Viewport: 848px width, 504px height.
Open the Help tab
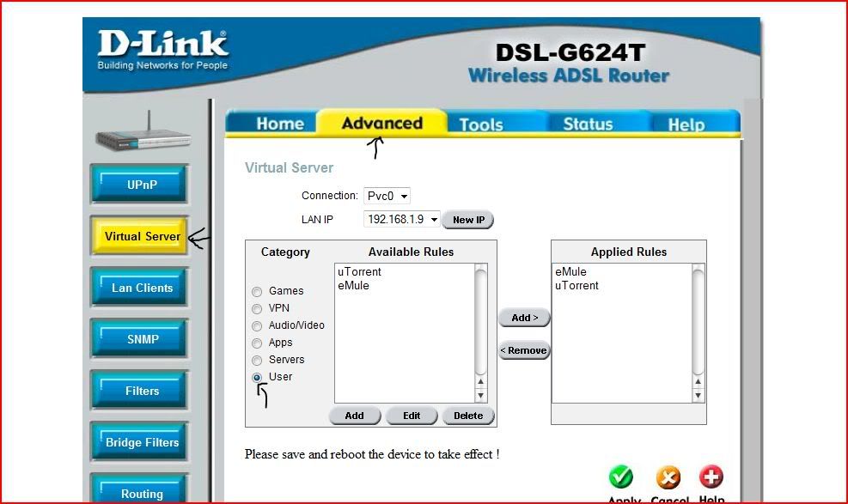686,124
